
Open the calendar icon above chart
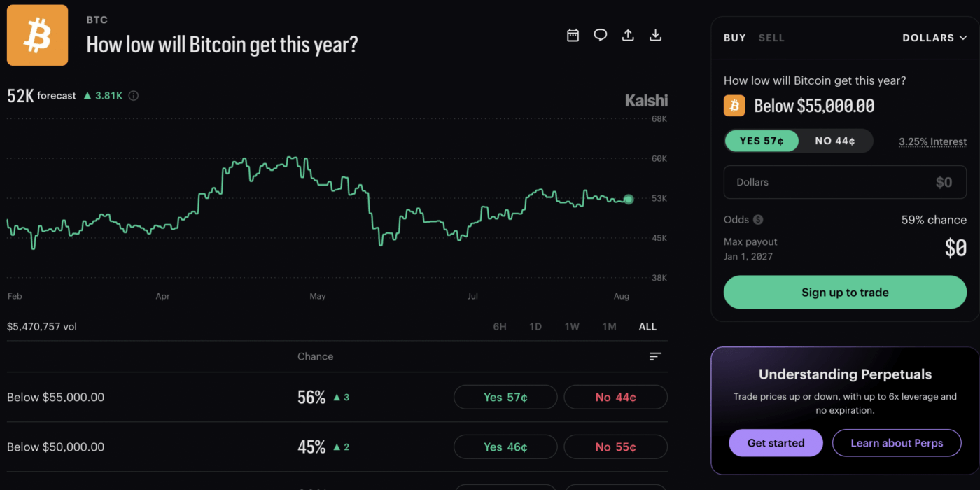(x=573, y=35)
